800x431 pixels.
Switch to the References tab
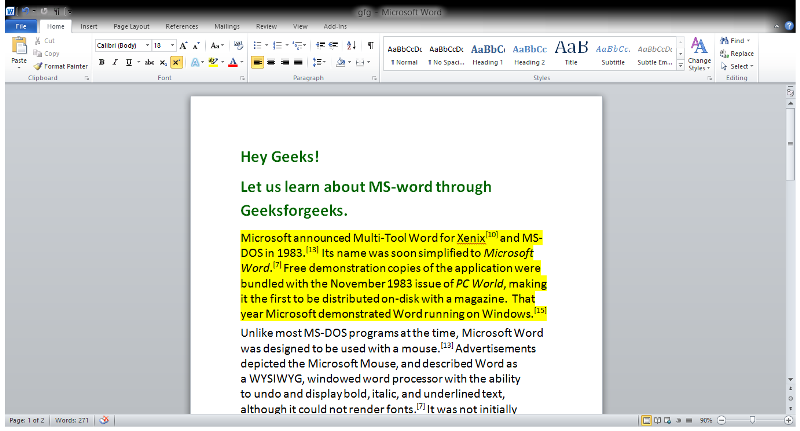click(x=182, y=27)
